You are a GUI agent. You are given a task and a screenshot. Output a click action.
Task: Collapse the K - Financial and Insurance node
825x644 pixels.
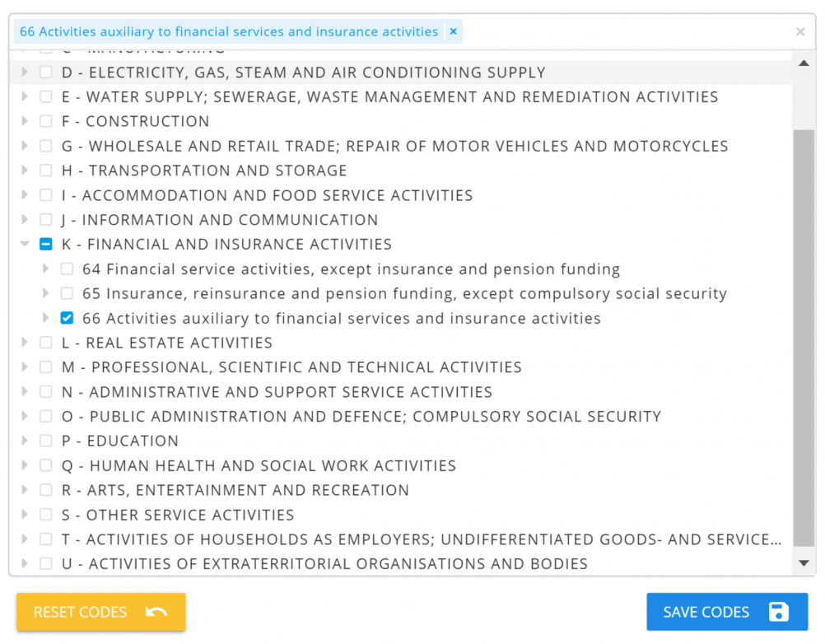tap(25, 245)
